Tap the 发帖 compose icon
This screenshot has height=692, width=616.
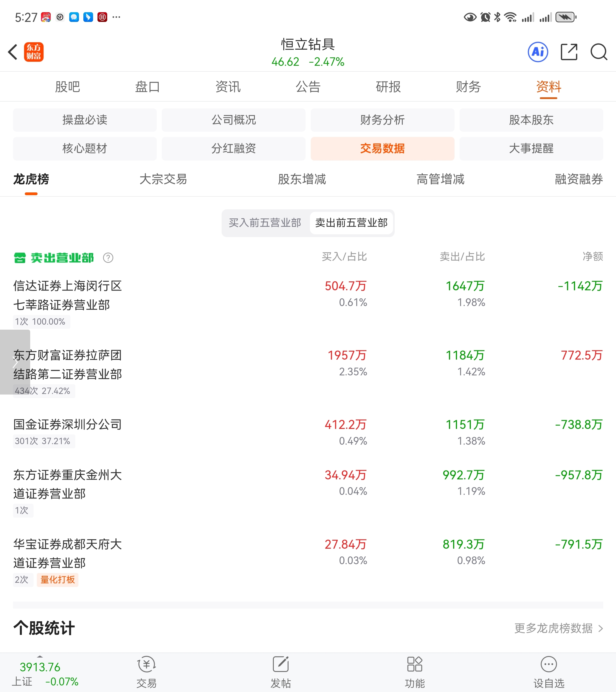pos(281,665)
